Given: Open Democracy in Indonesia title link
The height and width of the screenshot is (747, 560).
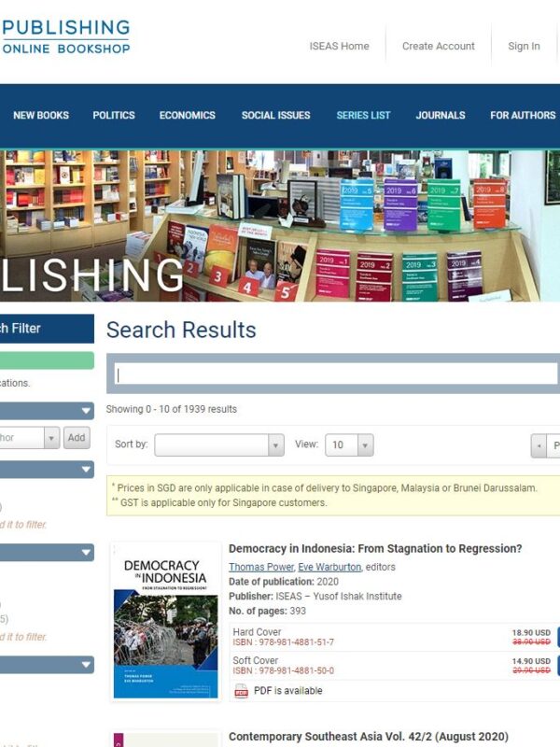Looking at the screenshot, I should 375,548.
